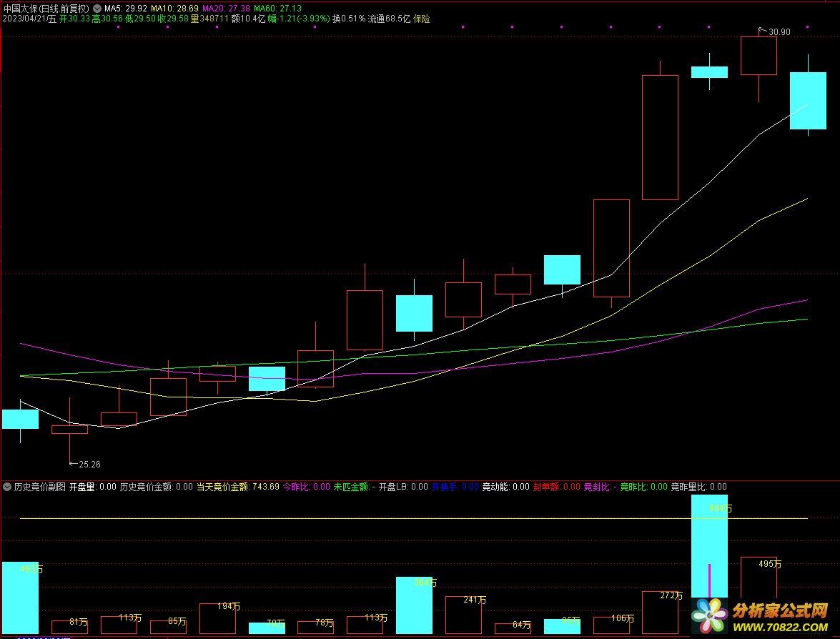840x639 pixels.
Task: Click the date 2023/04/21/五
Action: point(29,19)
